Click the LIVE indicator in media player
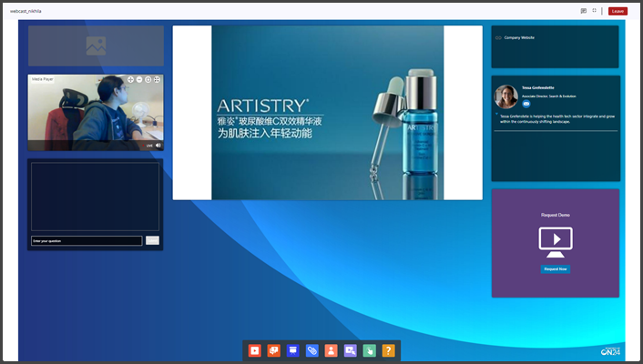The image size is (643, 364). (148, 146)
